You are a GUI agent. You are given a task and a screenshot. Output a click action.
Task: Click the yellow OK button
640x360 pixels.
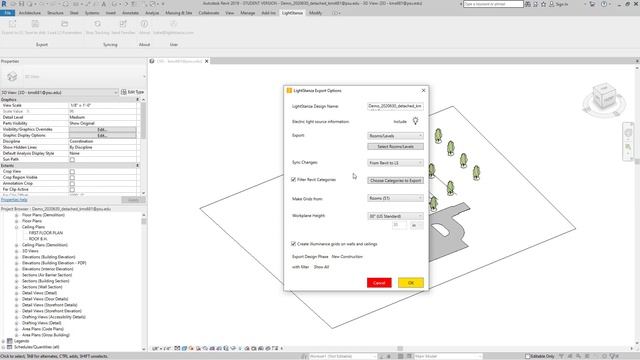pos(411,282)
